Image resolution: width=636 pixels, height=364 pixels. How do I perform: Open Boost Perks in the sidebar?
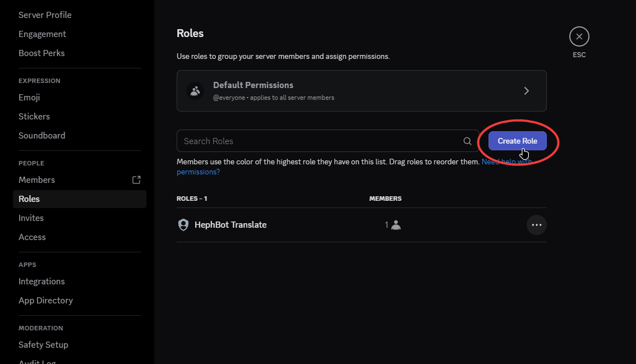coord(42,53)
